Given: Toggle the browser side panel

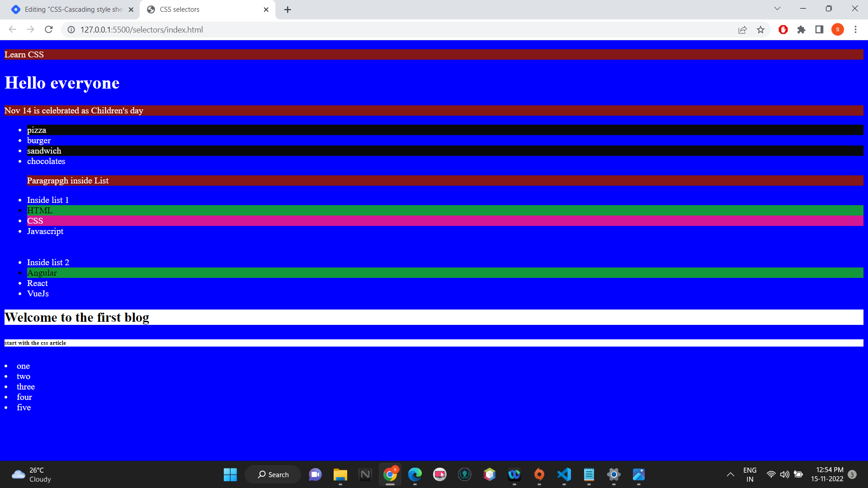Looking at the screenshot, I should [x=819, y=29].
